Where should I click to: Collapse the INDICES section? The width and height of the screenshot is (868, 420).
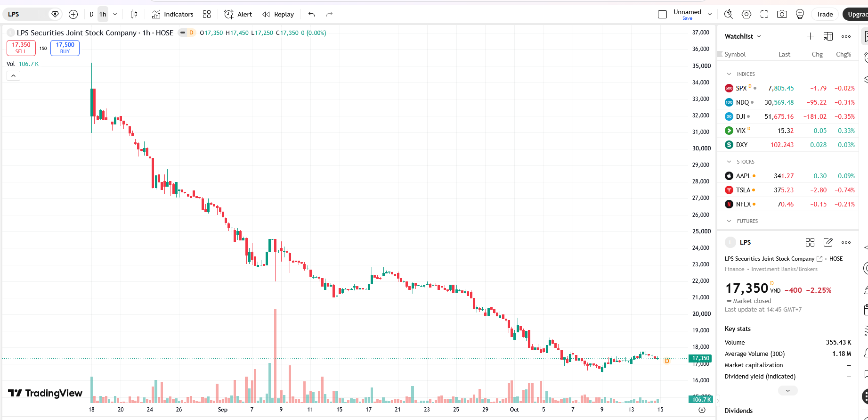tap(729, 74)
